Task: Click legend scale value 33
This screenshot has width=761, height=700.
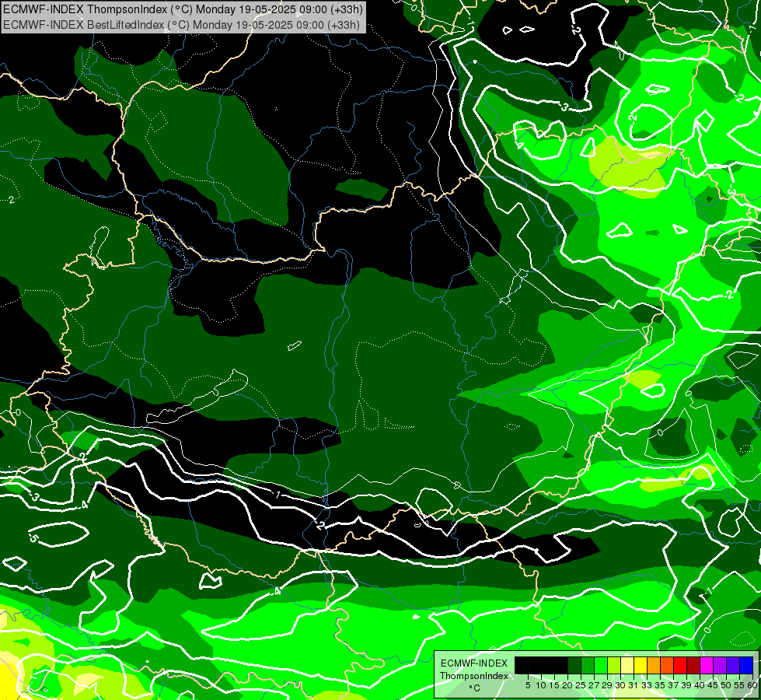Action: pos(647,685)
